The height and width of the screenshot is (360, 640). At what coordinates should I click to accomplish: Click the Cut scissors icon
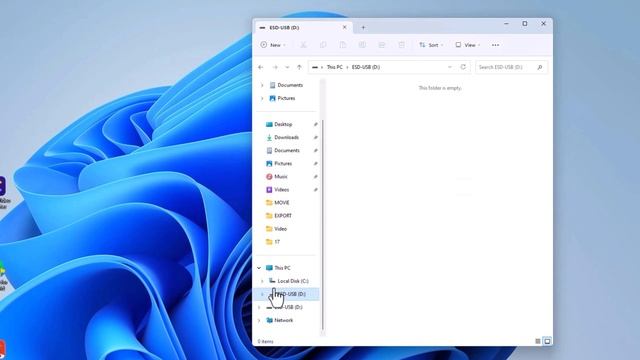pos(303,45)
